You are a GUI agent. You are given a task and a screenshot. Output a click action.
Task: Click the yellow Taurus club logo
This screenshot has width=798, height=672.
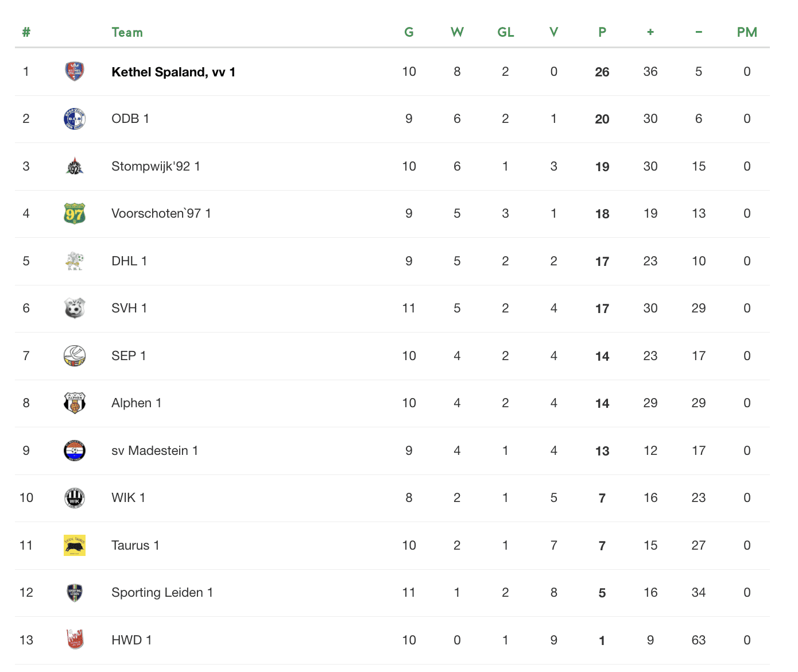coord(75,545)
